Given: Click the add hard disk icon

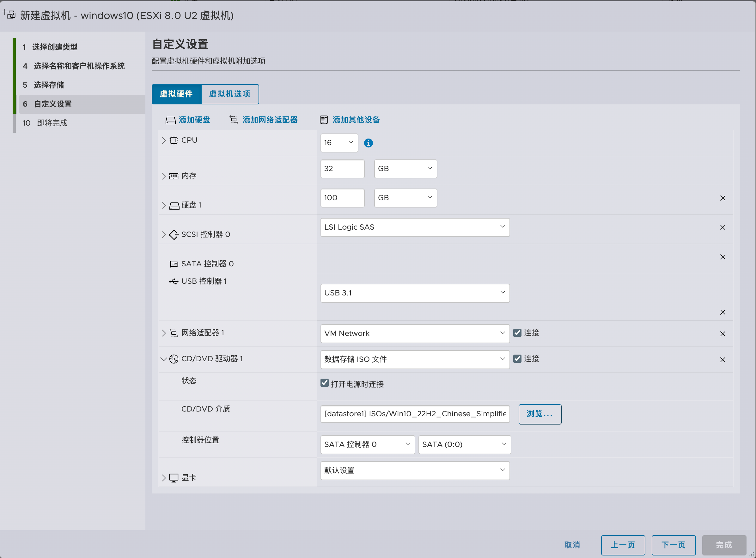Looking at the screenshot, I should (x=170, y=120).
